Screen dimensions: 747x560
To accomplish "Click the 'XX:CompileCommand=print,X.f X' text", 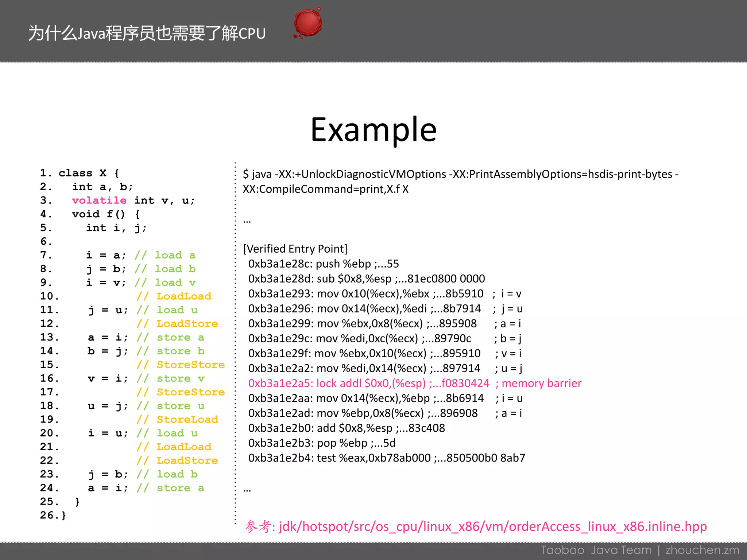I will coord(326,189).
